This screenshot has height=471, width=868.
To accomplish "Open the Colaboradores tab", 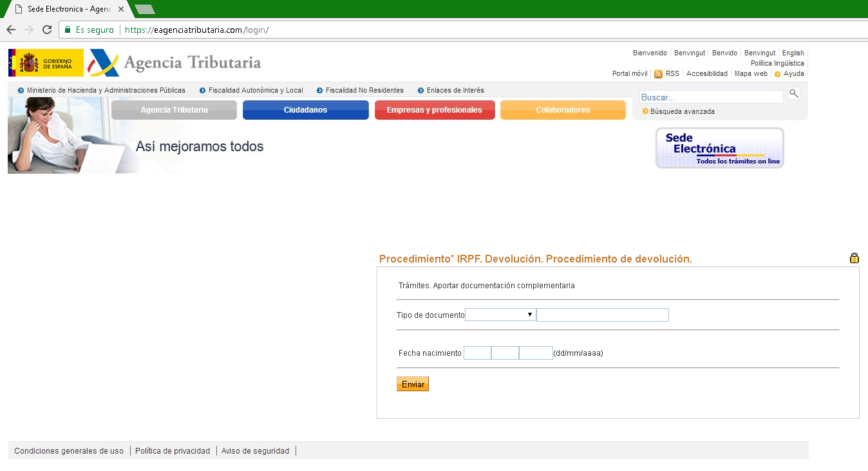I will click(x=563, y=110).
